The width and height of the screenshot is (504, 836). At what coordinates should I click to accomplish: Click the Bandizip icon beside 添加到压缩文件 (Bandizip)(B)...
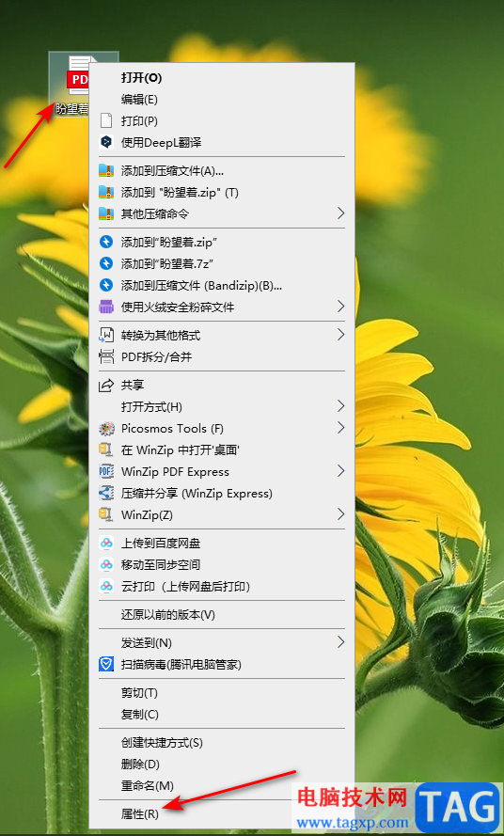[106, 285]
